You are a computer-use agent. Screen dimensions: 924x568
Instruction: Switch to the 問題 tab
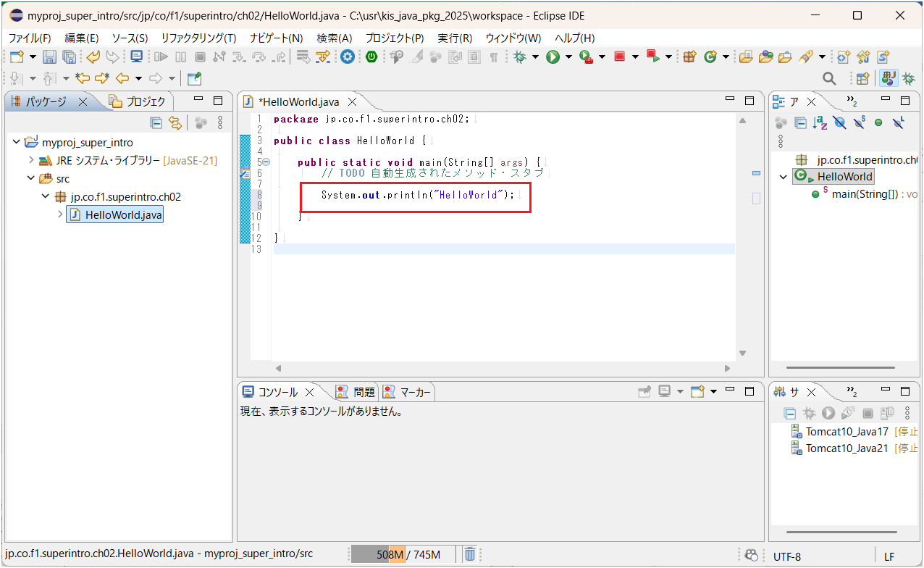click(x=357, y=392)
